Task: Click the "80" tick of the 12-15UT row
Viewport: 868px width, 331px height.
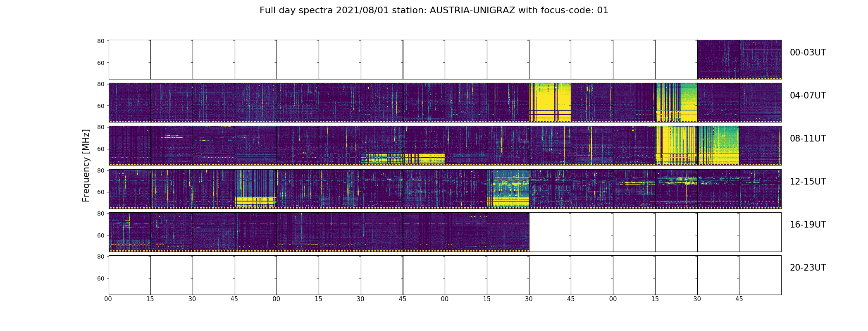Action: pos(100,170)
